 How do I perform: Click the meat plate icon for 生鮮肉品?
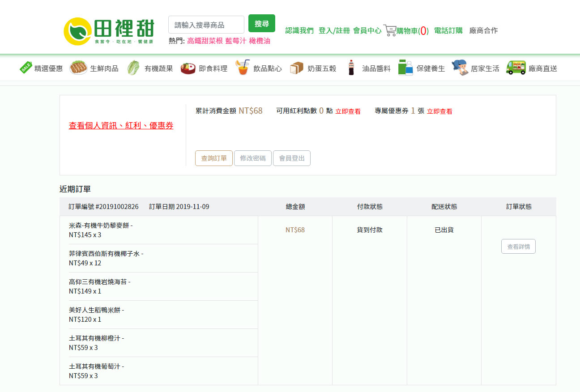point(78,68)
